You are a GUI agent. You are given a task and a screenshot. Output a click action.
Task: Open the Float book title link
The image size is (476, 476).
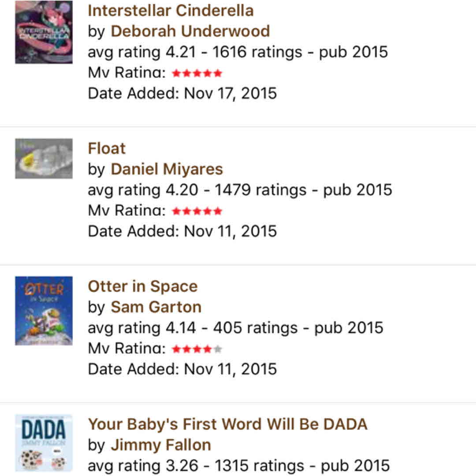107,148
